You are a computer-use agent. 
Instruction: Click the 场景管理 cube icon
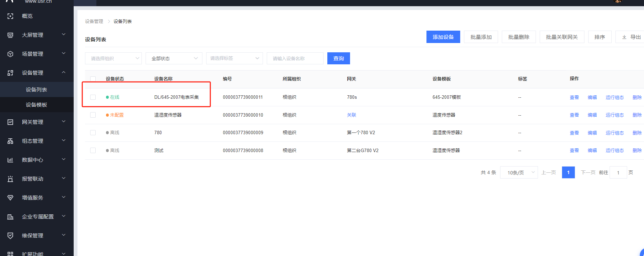coord(10,54)
